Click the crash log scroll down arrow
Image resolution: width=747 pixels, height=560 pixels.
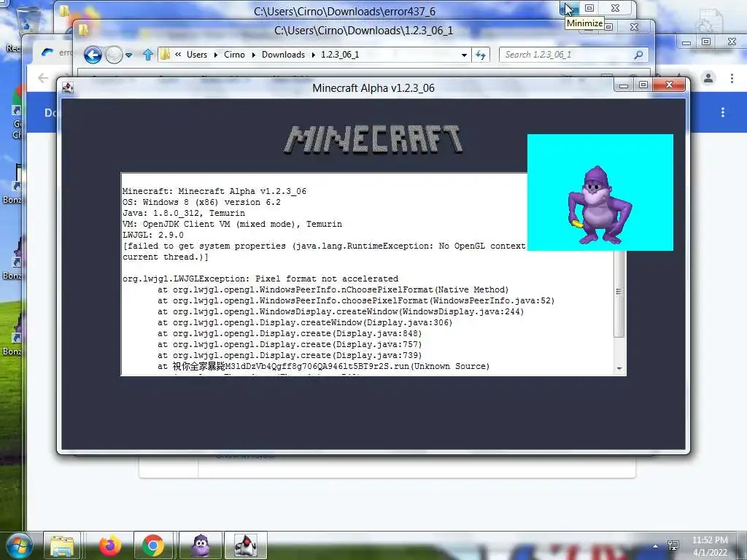(x=619, y=368)
